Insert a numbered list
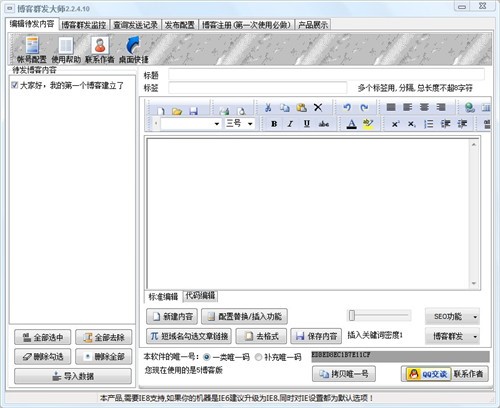Screen dimensions: 500x408 click(x=429, y=124)
